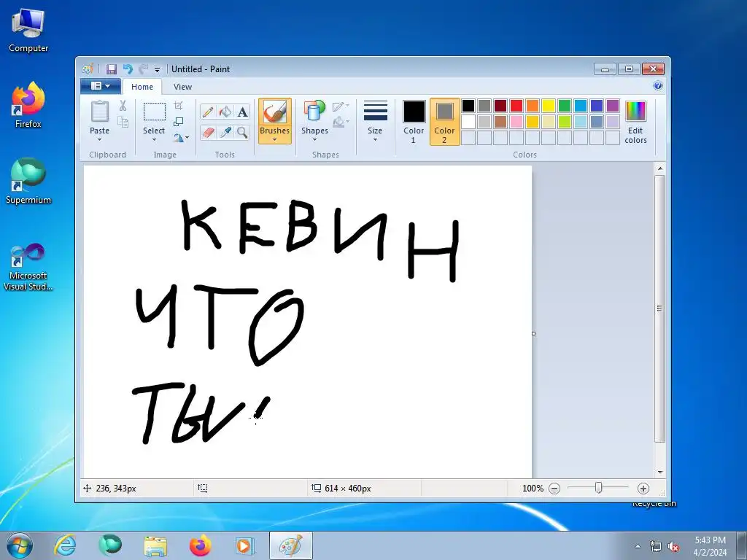Click the zoom slider thumb
This screenshot has height=560, width=747.
599,488
